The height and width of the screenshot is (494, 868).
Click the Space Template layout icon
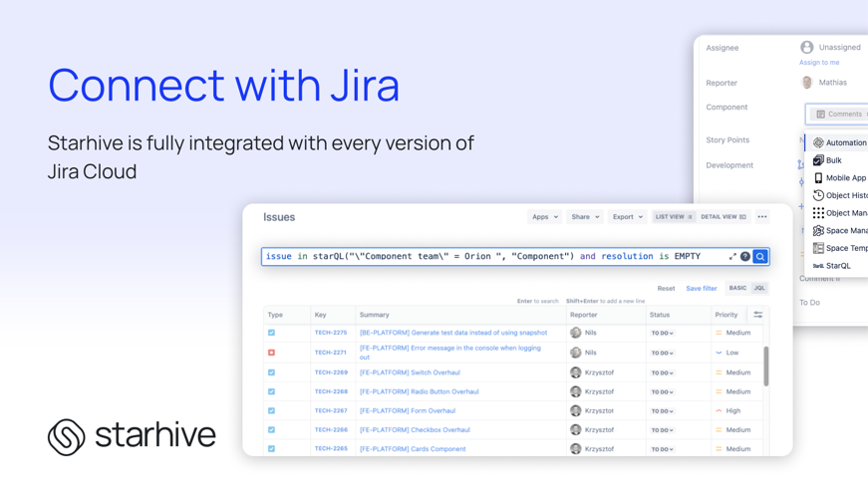click(818, 248)
